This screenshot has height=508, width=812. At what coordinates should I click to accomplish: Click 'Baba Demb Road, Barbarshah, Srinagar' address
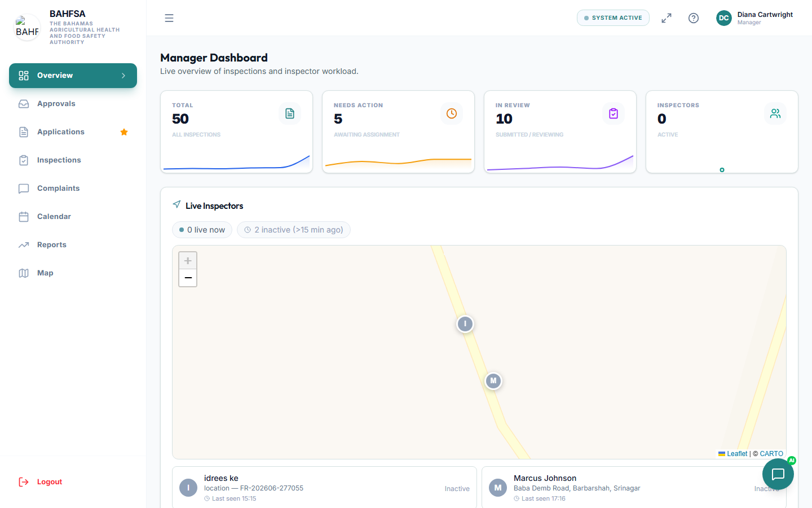click(x=577, y=488)
